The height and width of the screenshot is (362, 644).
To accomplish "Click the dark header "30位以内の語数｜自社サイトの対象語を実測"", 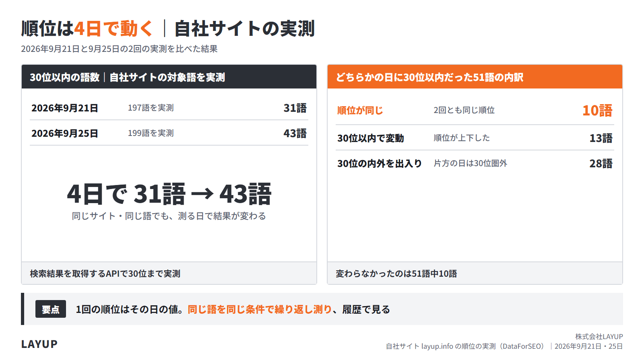I will coord(169,77).
